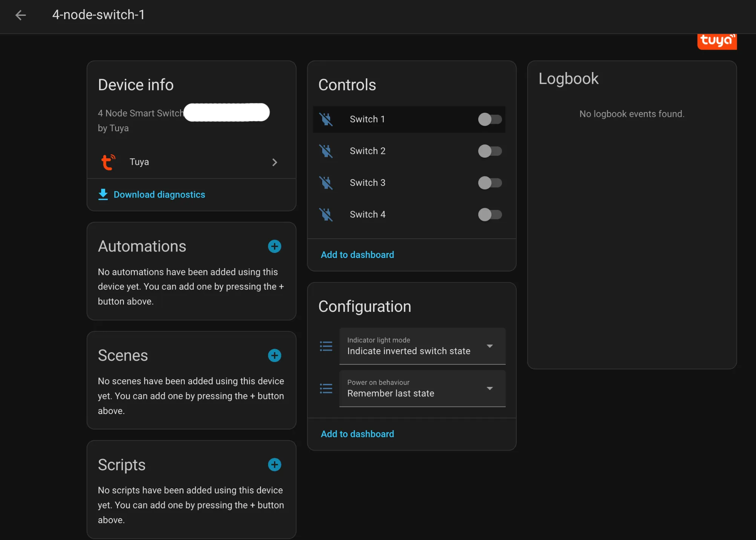Click Download diagnostics link

tap(159, 195)
